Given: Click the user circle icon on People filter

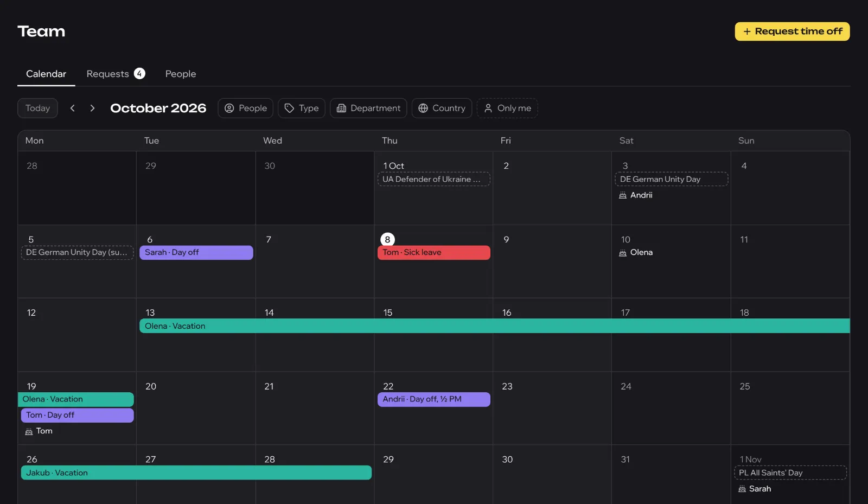Looking at the screenshot, I should pyautogui.click(x=229, y=108).
